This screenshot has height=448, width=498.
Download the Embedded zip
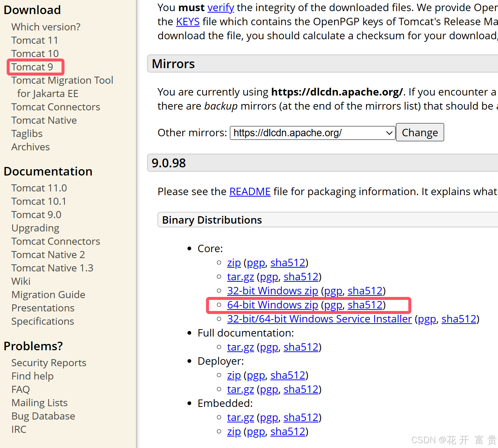coord(234,431)
